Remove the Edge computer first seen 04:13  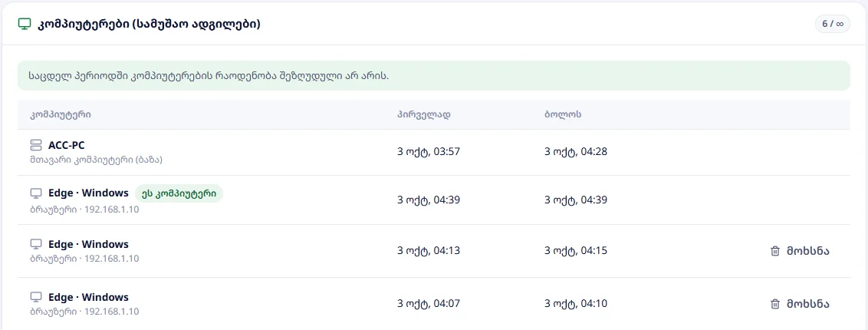tap(800, 251)
